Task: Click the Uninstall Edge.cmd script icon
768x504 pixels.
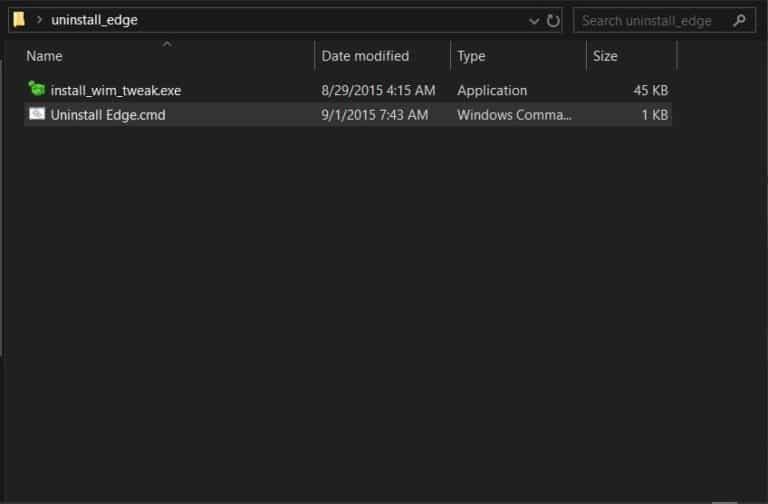Action: click(37, 114)
